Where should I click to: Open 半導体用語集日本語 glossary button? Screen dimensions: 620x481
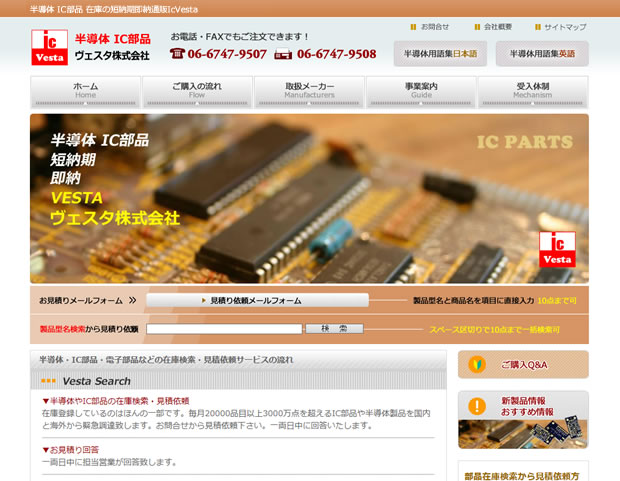point(440,53)
